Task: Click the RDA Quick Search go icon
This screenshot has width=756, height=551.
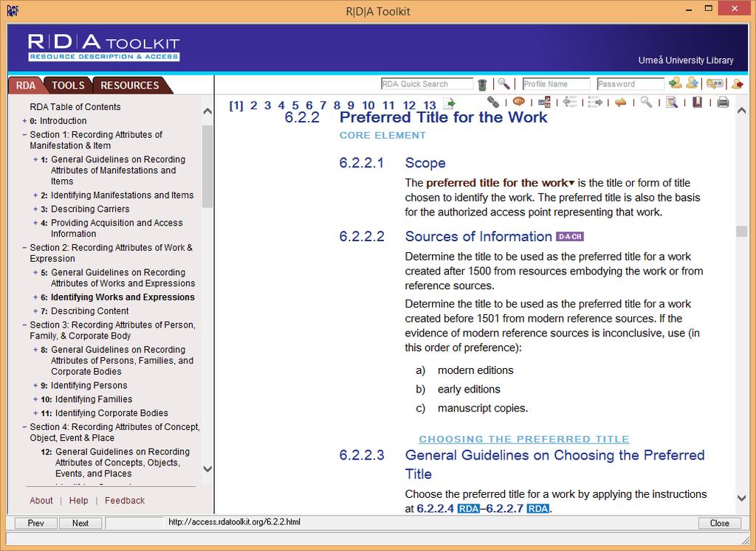Action: coord(481,85)
